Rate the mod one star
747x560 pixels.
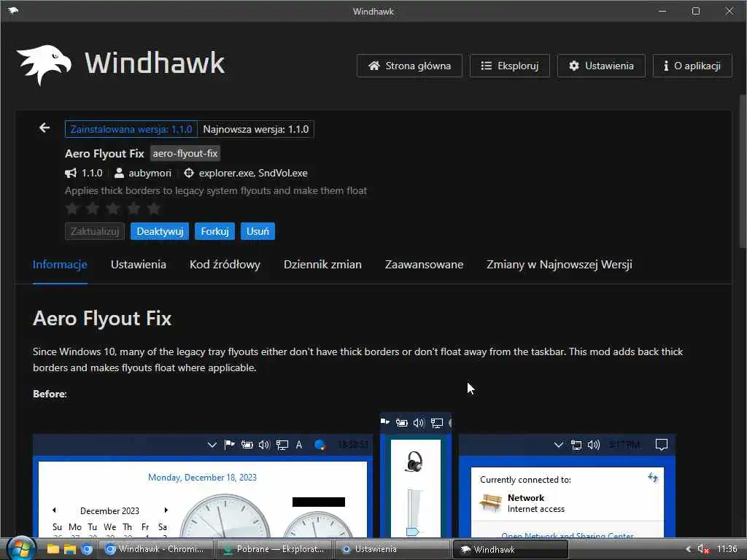pyautogui.click(x=72, y=208)
